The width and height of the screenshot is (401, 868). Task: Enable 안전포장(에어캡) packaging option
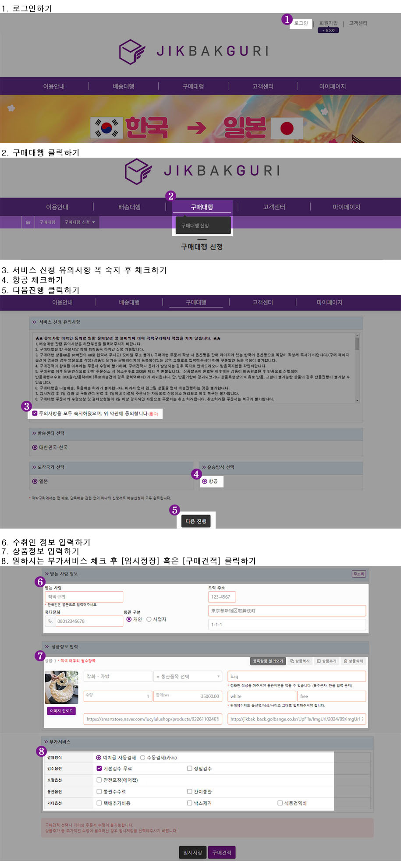pyautogui.click(x=99, y=780)
